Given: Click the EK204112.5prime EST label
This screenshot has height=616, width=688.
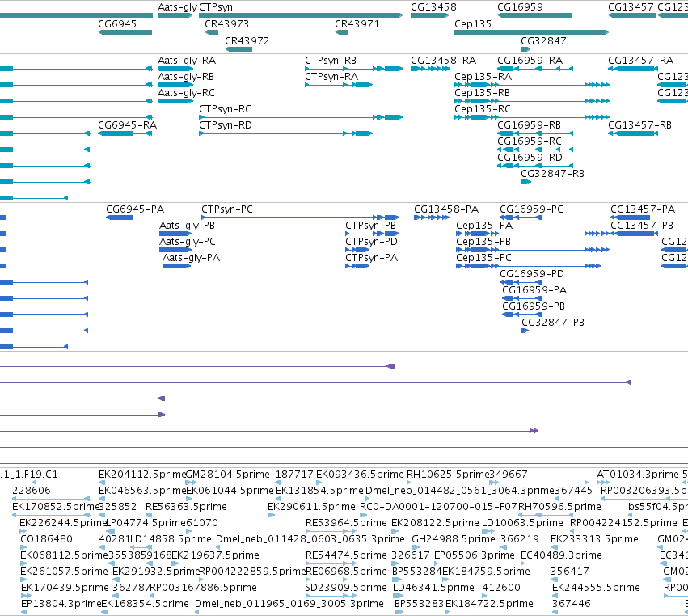Looking at the screenshot, I should 142,475.
